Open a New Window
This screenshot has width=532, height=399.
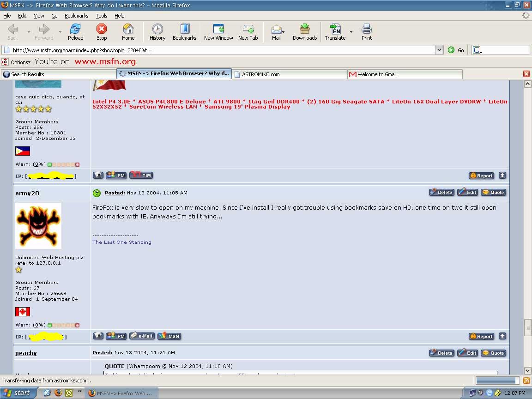coord(218,32)
